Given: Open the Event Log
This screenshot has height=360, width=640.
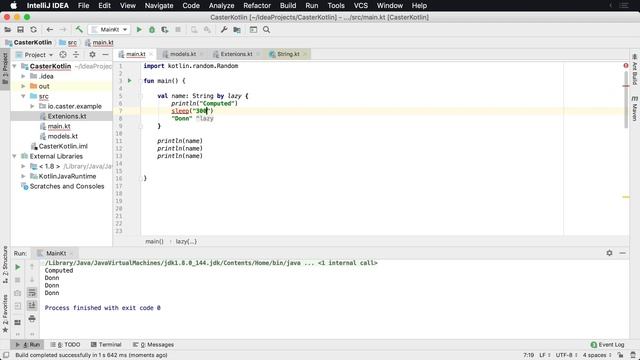Looking at the screenshot, I should (607, 344).
